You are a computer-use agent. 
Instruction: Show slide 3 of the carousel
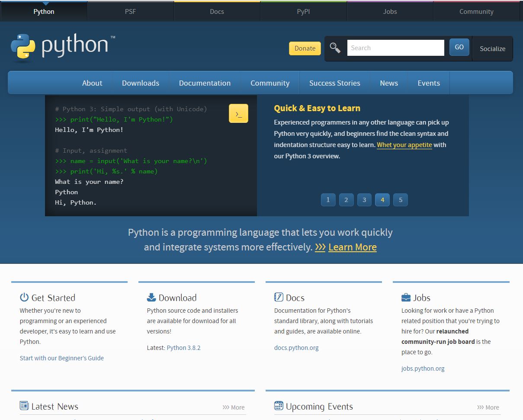coord(364,200)
